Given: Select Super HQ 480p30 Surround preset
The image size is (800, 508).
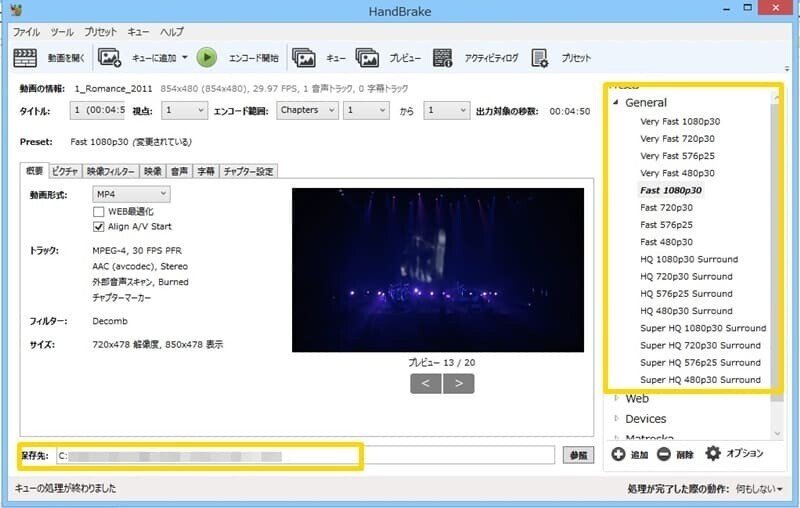Looking at the screenshot, I should (x=701, y=380).
